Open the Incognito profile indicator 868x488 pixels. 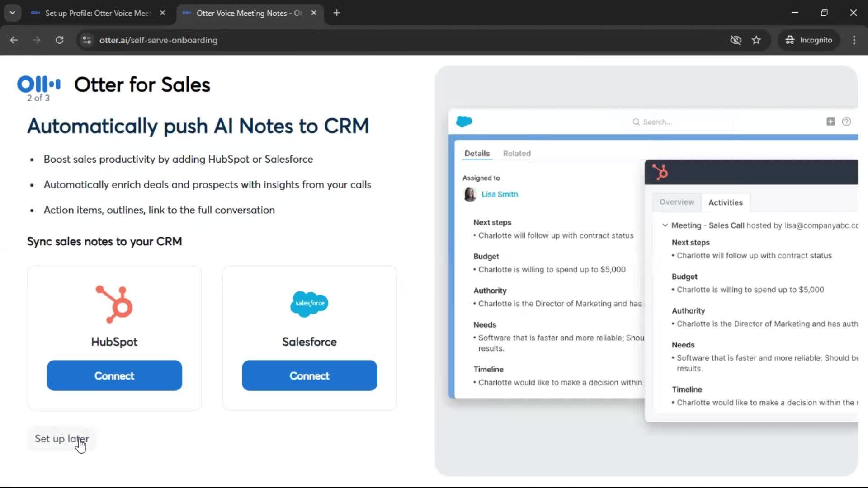(x=808, y=40)
